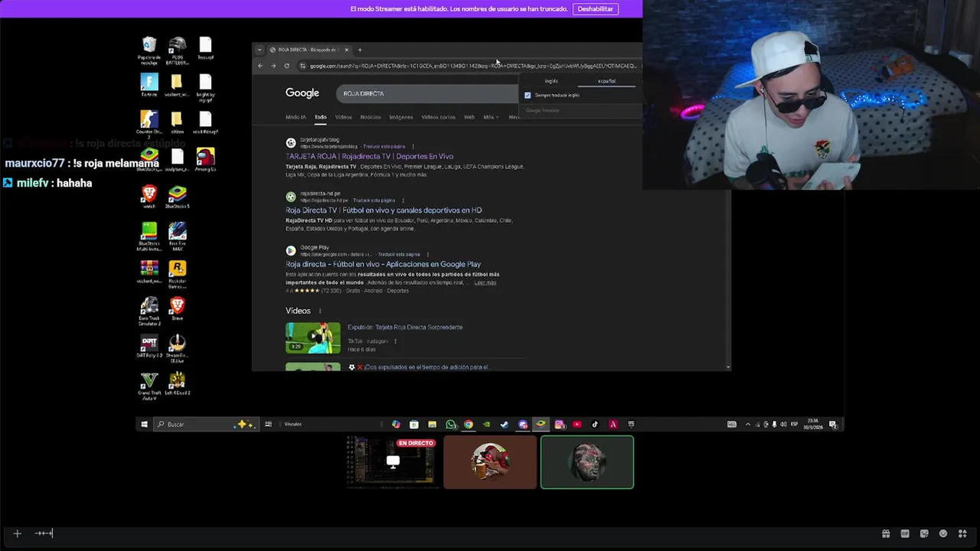Select the Todo search tab
This screenshot has height=551, width=980.
point(320,117)
